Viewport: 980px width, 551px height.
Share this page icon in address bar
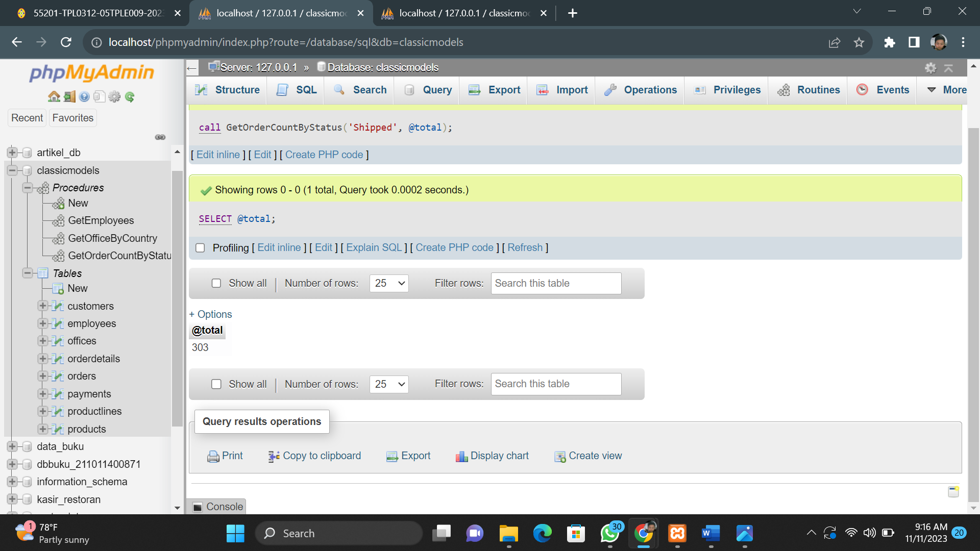[x=835, y=42]
